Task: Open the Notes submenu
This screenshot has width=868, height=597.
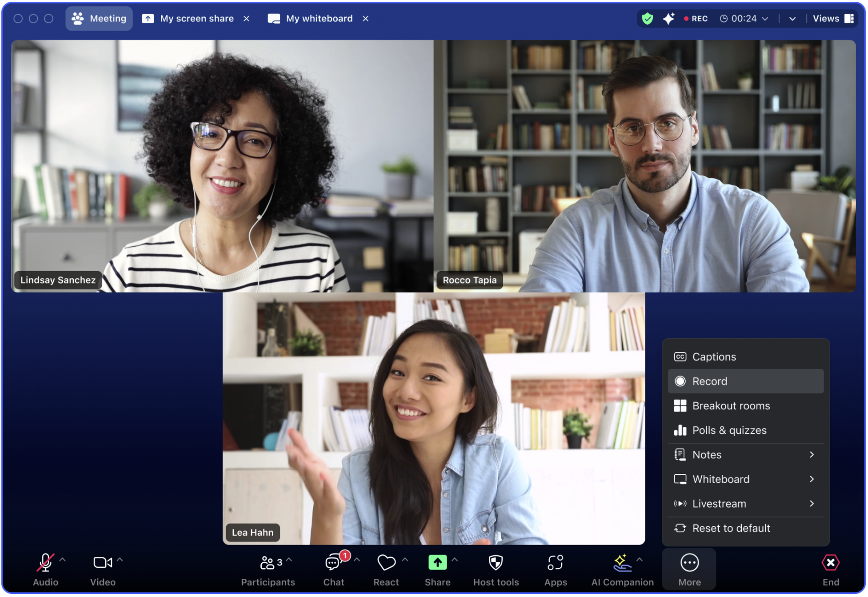Action: pos(746,455)
